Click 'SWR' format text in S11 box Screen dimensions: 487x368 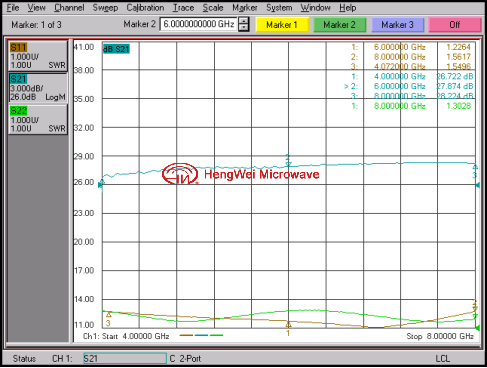[x=57, y=65]
